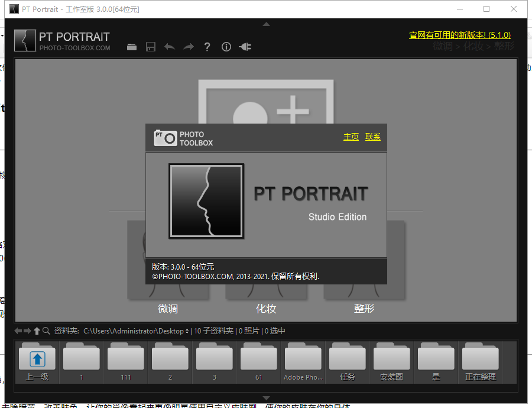The image size is (532, 408).
Task: Open help with the question mark icon
Action: coord(207,47)
